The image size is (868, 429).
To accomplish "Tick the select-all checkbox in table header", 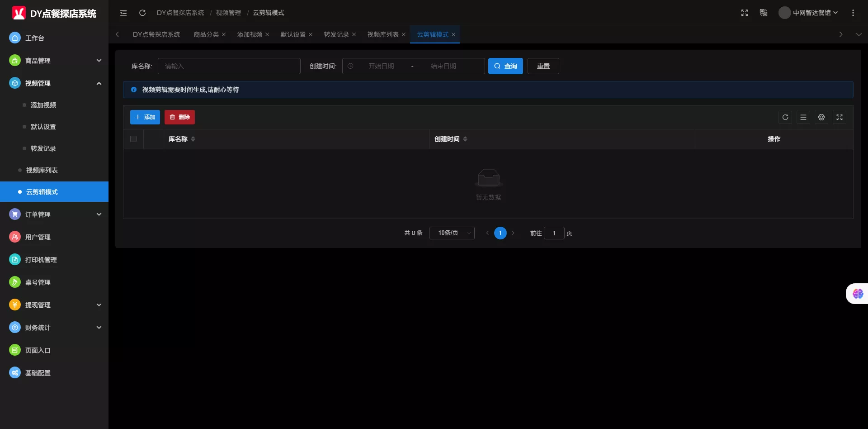I will point(133,139).
